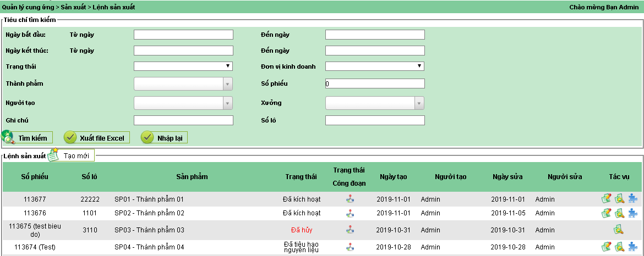Focus Ngày kết thúc Từ ngày field
The height and width of the screenshot is (256, 644).
(x=184, y=51)
